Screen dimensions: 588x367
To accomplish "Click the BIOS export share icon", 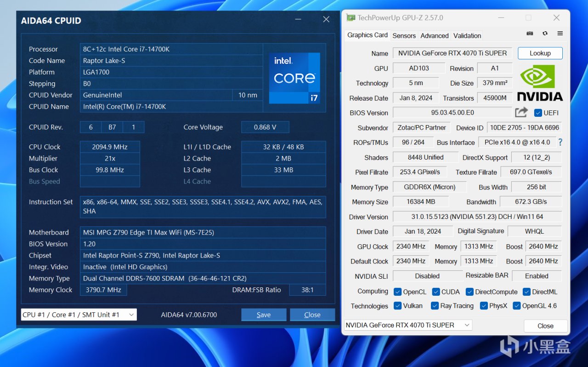I will click(x=521, y=112).
